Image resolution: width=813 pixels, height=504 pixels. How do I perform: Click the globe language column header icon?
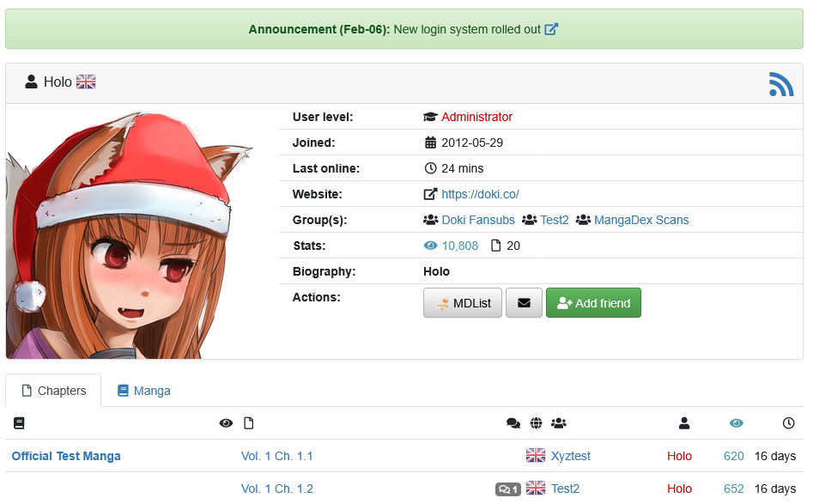[x=536, y=423]
